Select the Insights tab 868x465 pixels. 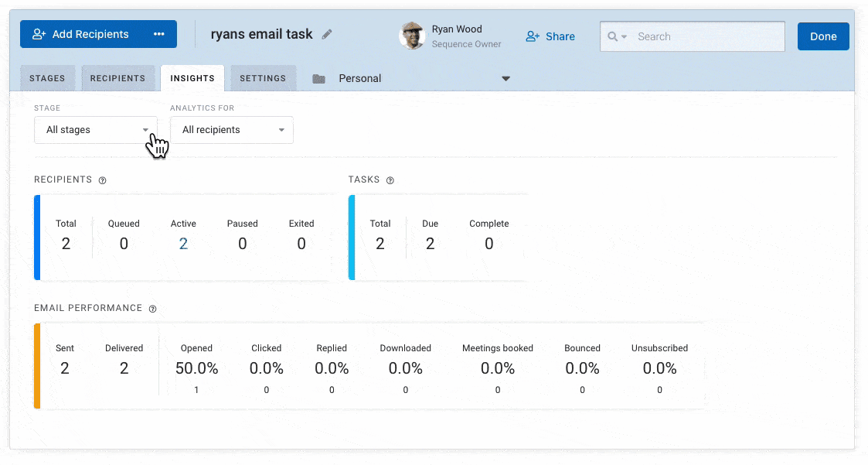(192, 78)
